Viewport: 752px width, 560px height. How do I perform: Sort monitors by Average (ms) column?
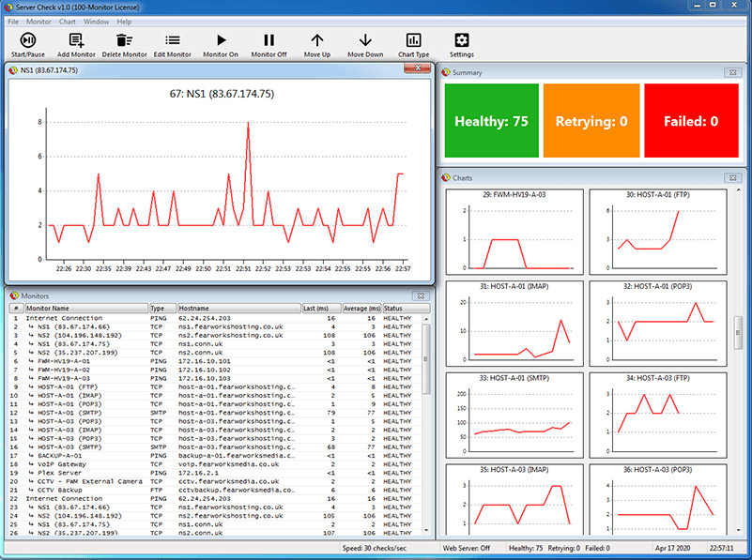click(361, 308)
